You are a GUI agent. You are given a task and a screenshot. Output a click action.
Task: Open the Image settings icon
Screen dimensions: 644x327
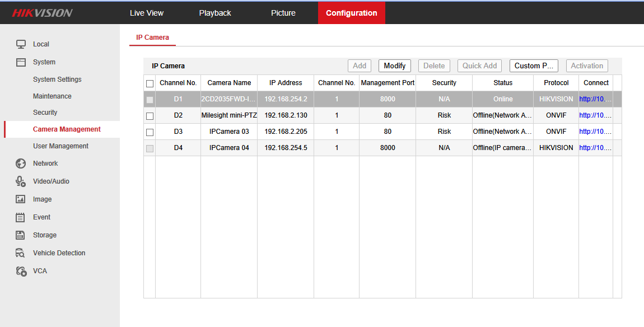pyautogui.click(x=21, y=199)
